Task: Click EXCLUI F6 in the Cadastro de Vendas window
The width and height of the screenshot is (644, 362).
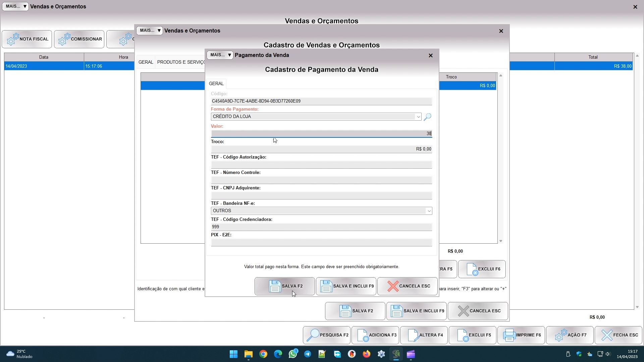Action: tap(482, 269)
